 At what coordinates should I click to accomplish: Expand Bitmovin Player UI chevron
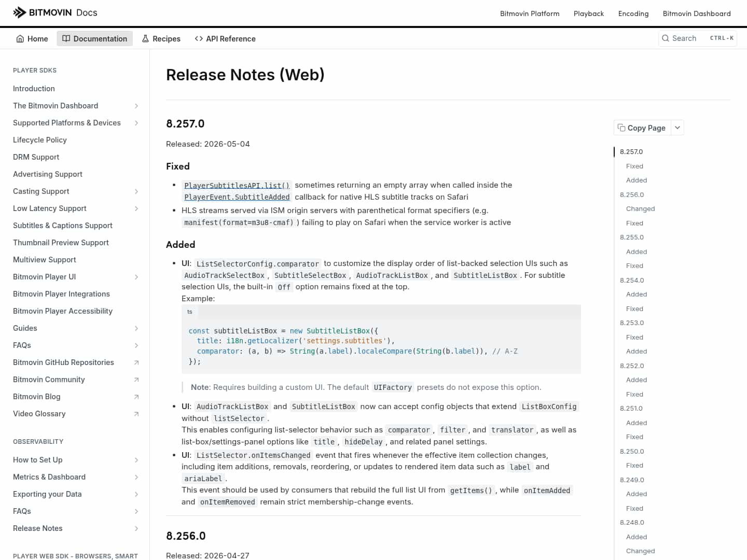click(x=136, y=277)
